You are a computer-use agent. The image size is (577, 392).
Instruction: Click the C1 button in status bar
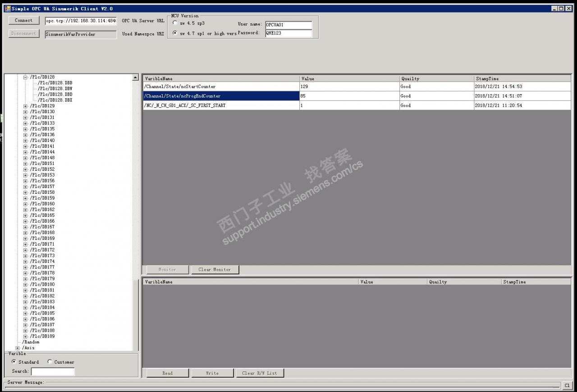pos(567,385)
